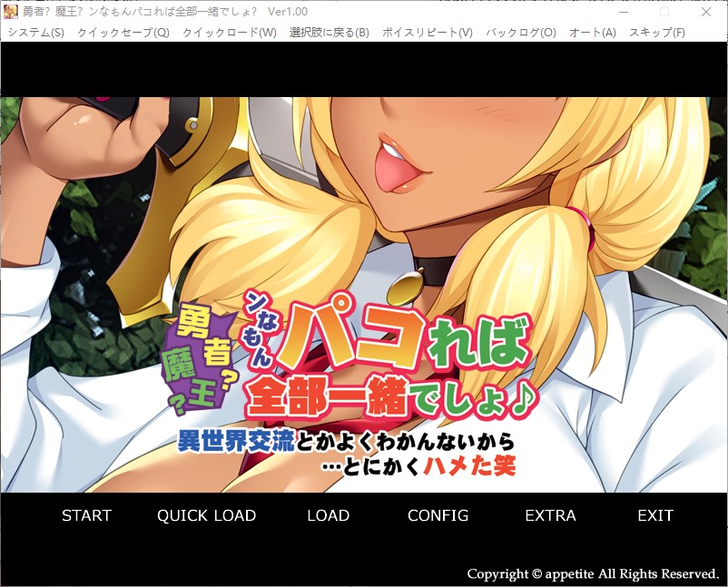Click the game icon in the title bar
The image size is (728, 587).
tap(11, 12)
